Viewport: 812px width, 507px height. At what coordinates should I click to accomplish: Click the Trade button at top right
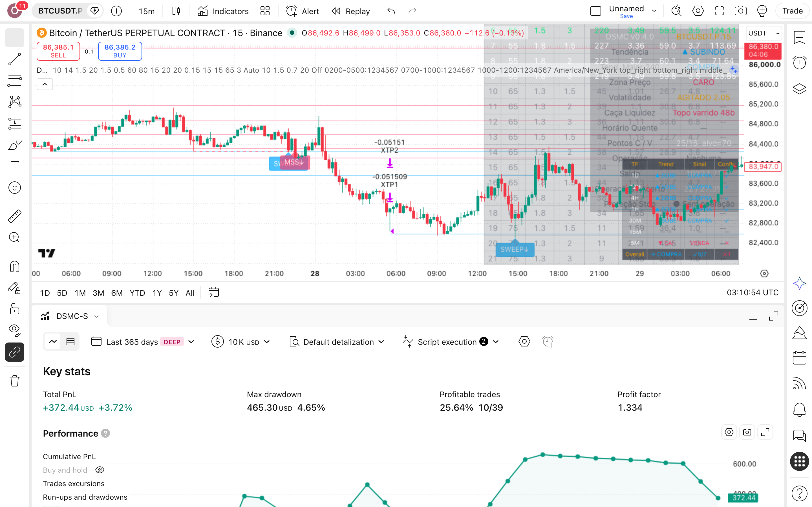pos(792,11)
